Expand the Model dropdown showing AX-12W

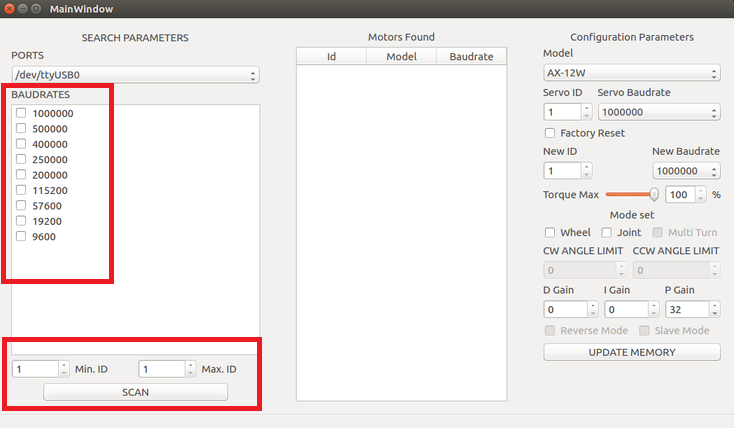(631, 74)
